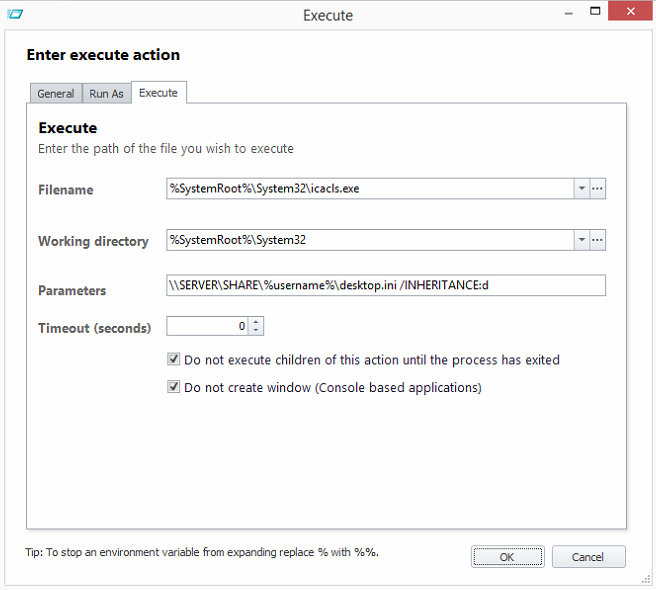Select the Execute tab
The height and width of the screenshot is (590, 656).
pyautogui.click(x=158, y=93)
